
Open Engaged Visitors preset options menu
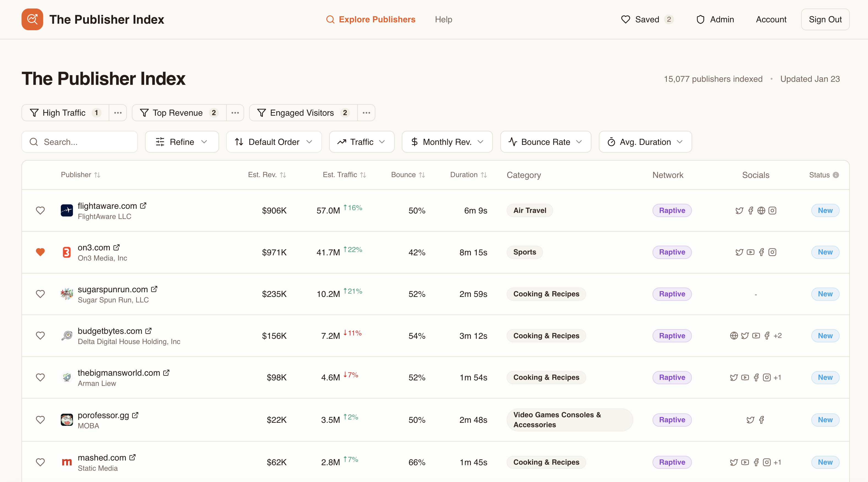(x=366, y=113)
